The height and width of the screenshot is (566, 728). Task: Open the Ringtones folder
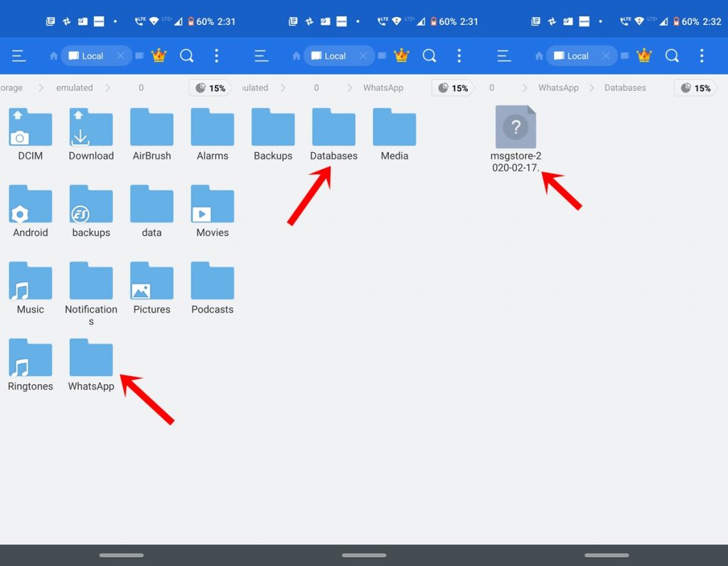(x=30, y=359)
